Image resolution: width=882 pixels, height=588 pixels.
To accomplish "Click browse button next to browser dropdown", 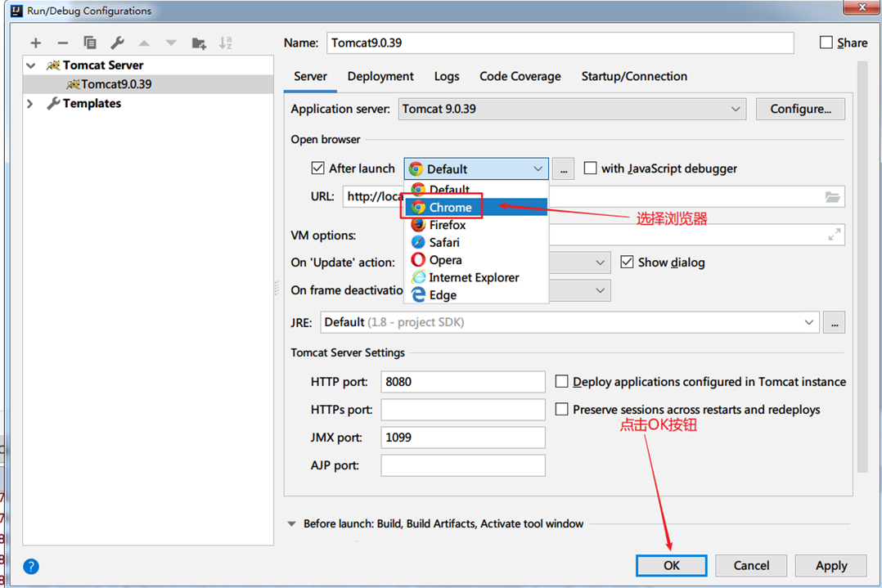I will point(563,168).
